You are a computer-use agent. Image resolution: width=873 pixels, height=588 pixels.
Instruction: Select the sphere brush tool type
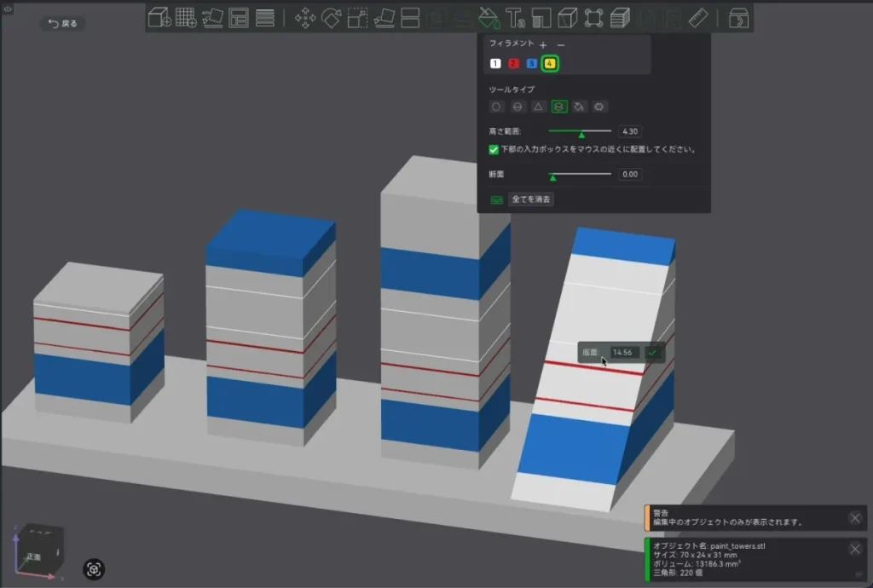pos(517,107)
